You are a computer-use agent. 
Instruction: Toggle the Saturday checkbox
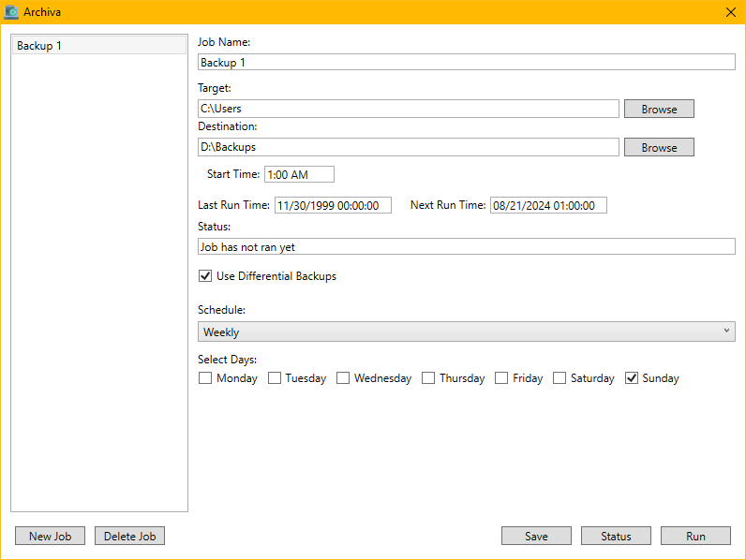[559, 378]
